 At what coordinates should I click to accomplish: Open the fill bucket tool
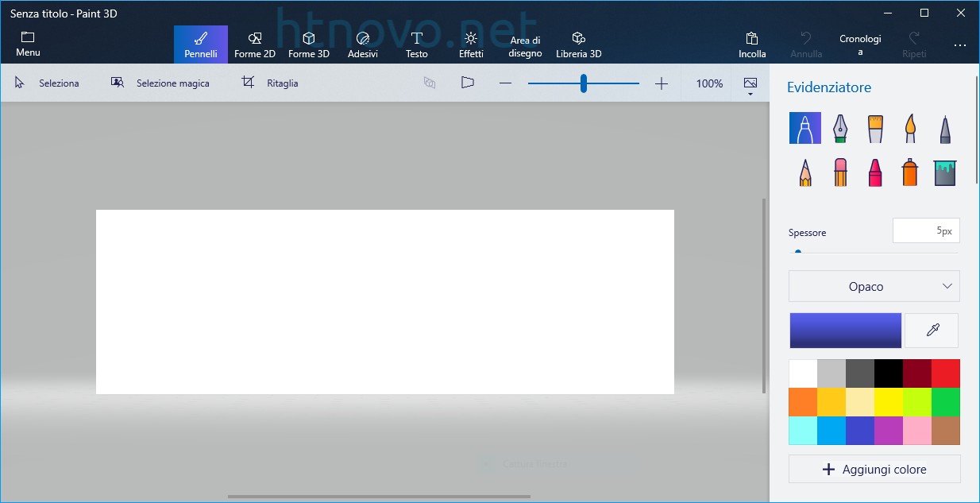(944, 172)
